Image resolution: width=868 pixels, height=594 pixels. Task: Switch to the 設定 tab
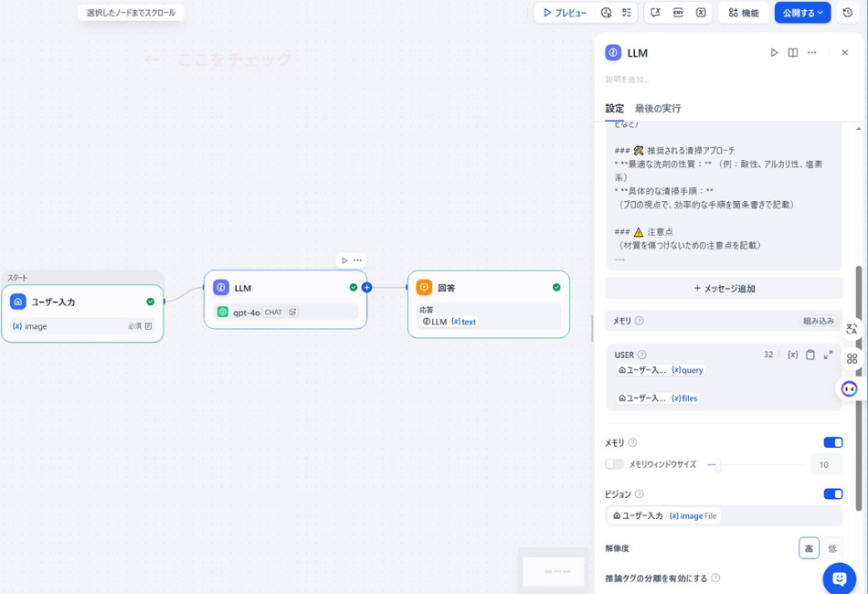coord(615,108)
